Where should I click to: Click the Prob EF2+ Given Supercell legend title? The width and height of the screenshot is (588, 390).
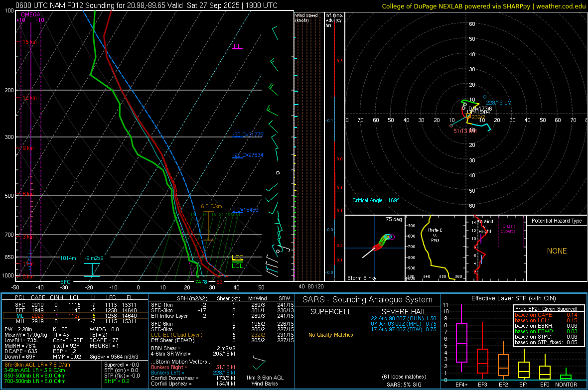coord(546,309)
